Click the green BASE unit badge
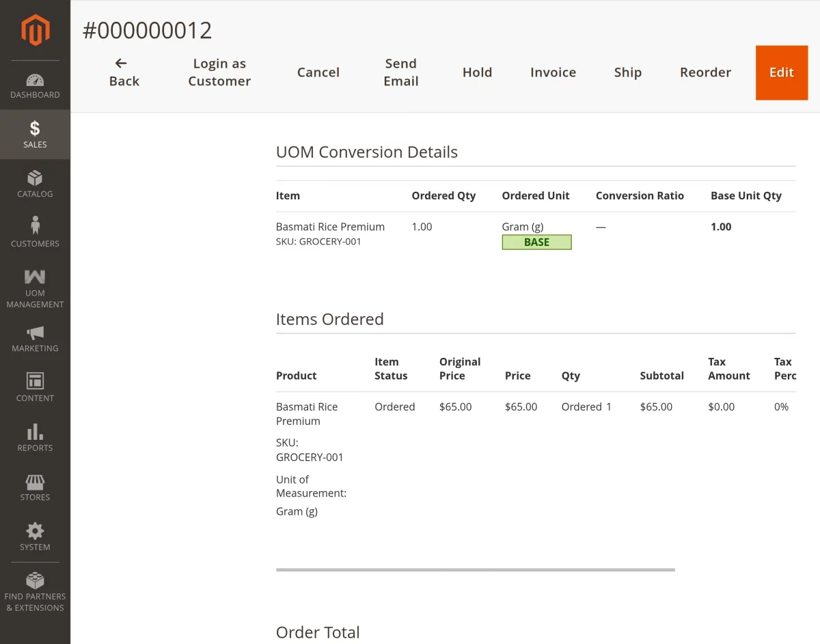The height and width of the screenshot is (644, 820). pyautogui.click(x=537, y=242)
